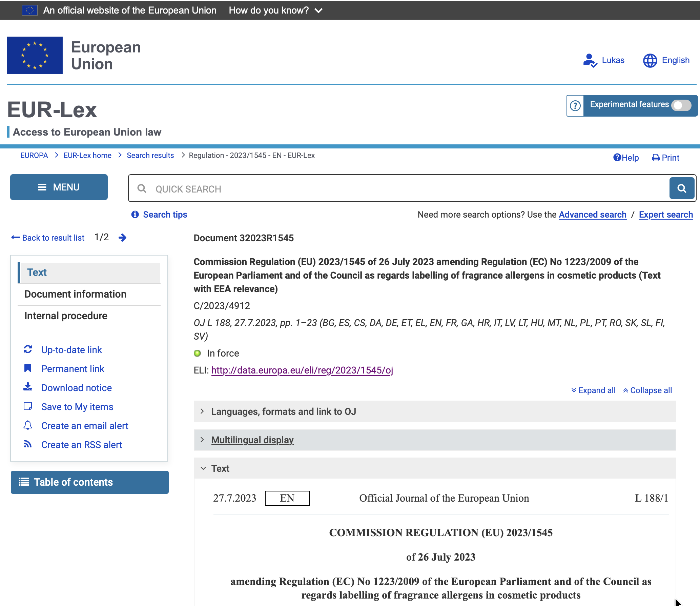
Task: Open the Advanced search link
Action: click(x=593, y=215)
